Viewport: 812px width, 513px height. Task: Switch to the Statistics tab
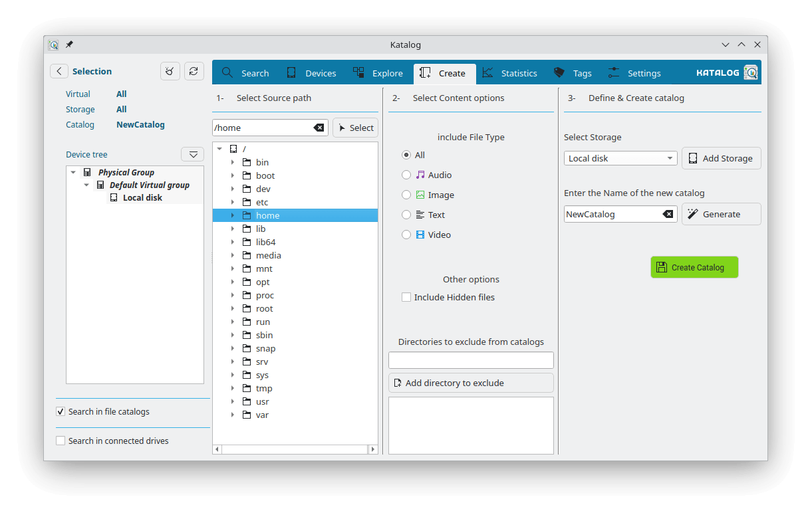[x=509, y=73]
